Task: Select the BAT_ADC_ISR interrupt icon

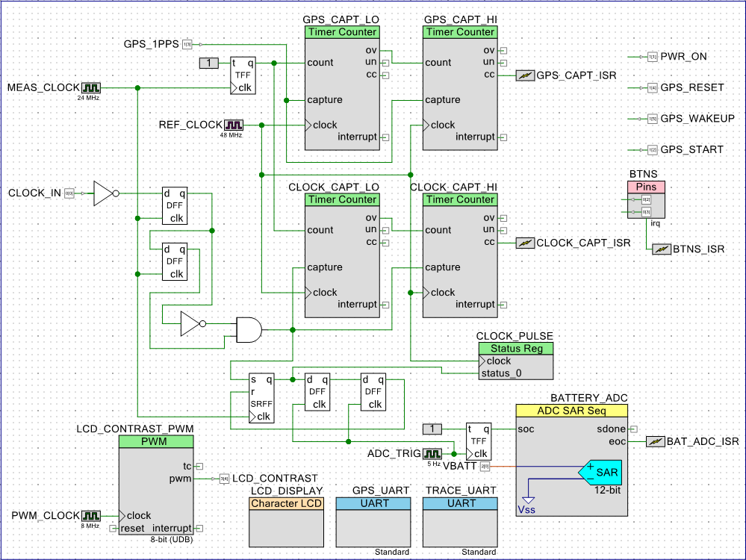Action: click(x=654, y=441)
